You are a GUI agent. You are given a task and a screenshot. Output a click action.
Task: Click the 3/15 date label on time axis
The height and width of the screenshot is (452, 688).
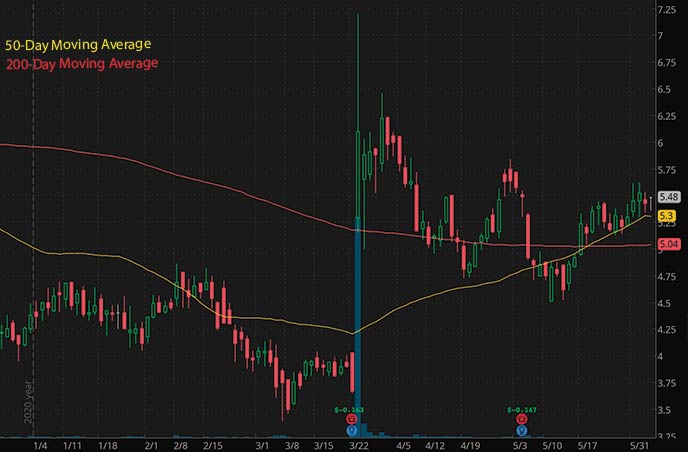[x=323, y=446]
